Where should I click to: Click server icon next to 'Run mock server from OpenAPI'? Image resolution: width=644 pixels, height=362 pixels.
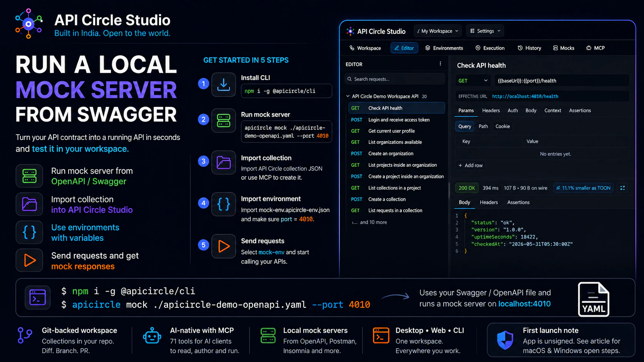(x=29, y=176)
